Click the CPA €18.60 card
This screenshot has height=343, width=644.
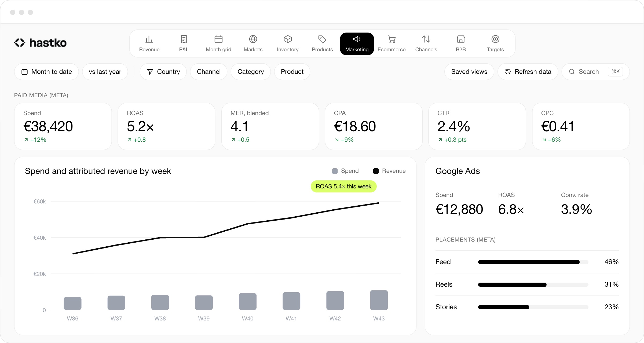coord(374,126)
